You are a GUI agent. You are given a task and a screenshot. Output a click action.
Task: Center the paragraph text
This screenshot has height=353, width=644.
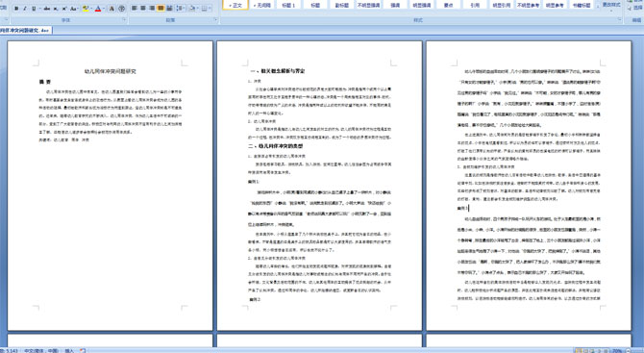143,9
